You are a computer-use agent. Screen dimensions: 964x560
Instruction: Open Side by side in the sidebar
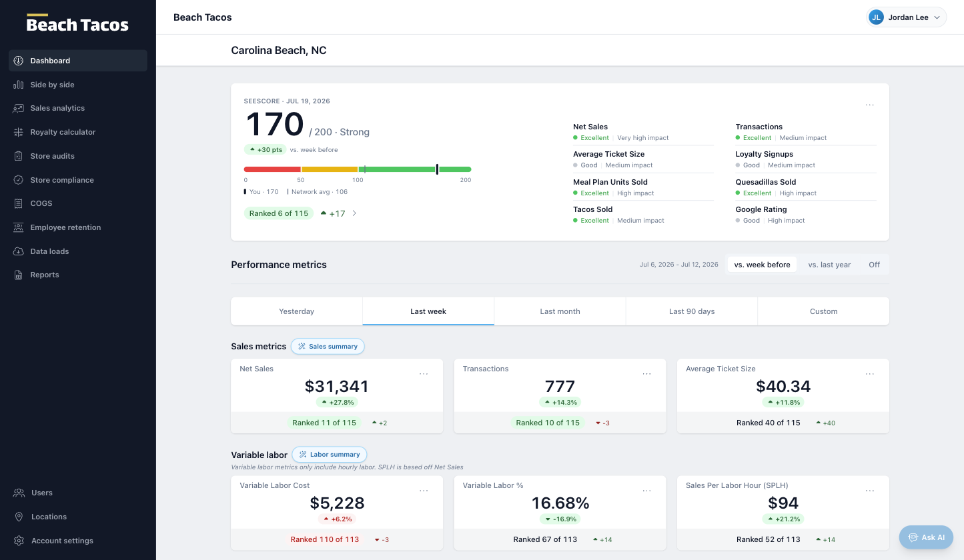point(78,85)
